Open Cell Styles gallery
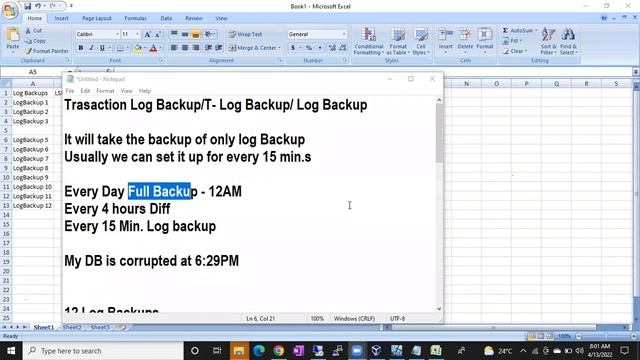640x360 pixels. (421, 41)
